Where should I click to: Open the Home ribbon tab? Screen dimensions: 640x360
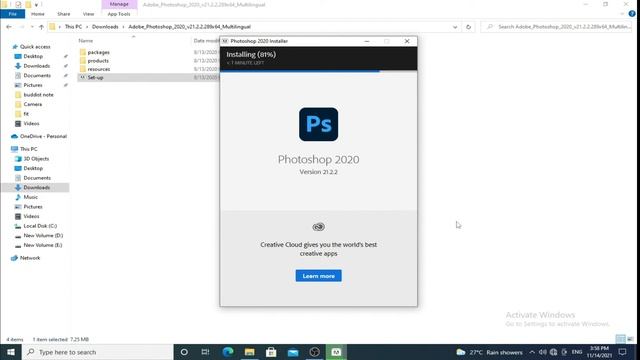pos(38,14)
